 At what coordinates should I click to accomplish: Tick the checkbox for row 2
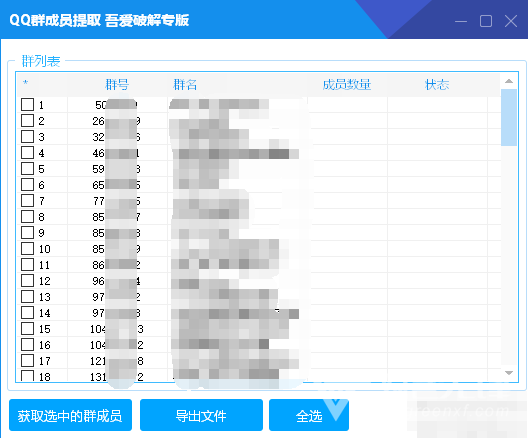[x=27, y=121]
